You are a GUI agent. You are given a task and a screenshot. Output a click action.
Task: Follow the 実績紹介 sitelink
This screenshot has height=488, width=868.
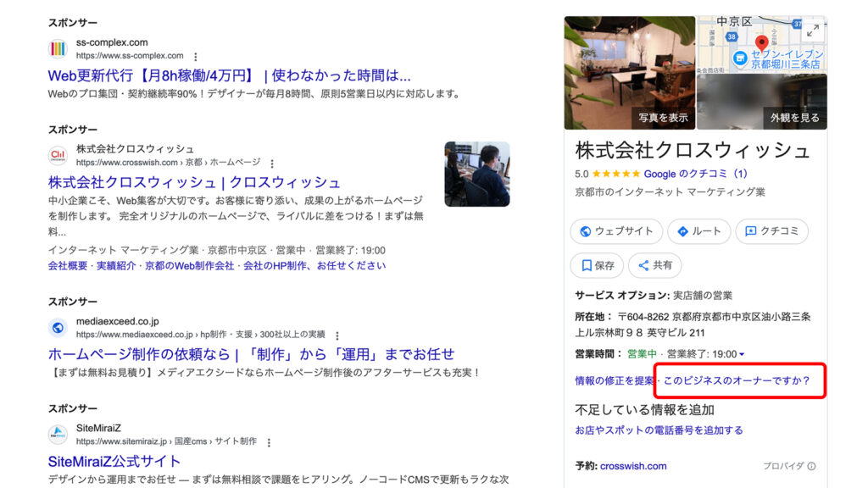116,265
